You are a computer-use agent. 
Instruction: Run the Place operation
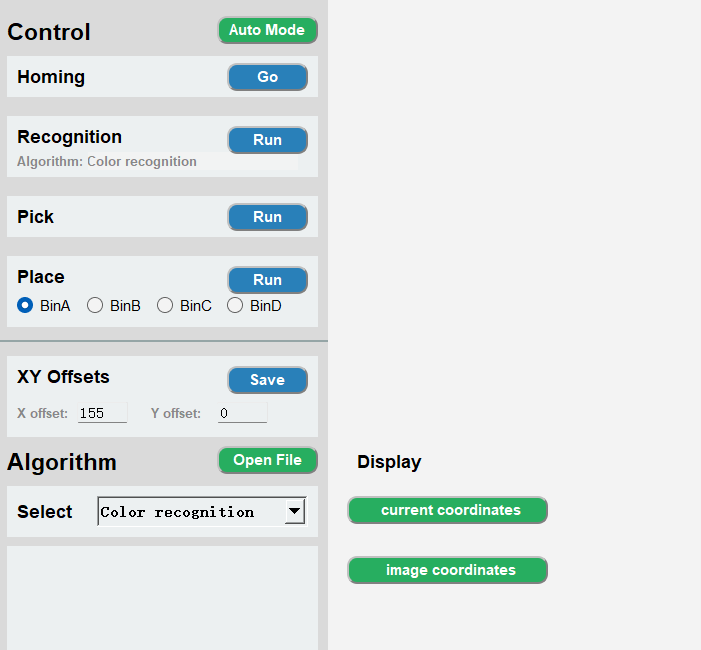coord(267,280)
